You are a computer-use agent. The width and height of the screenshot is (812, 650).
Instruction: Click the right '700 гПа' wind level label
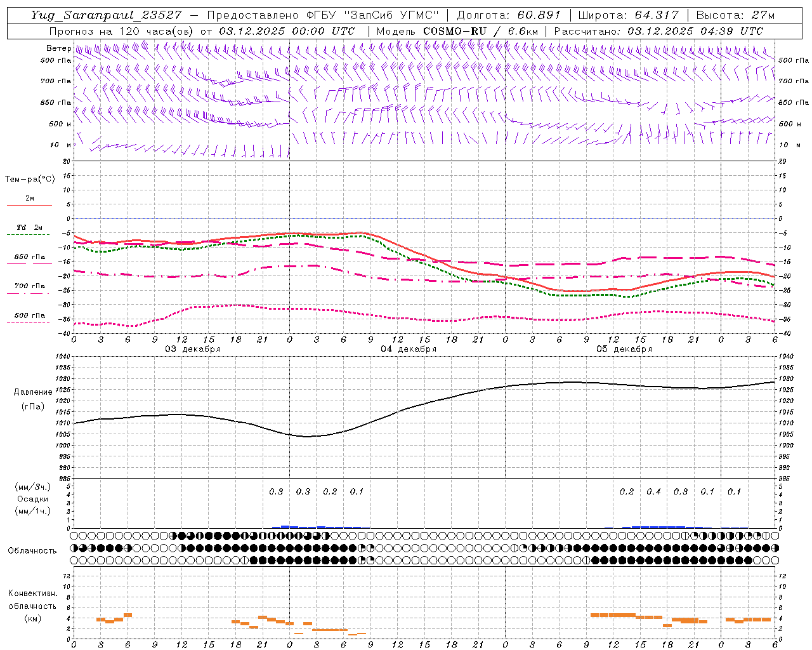pos(794,81)
